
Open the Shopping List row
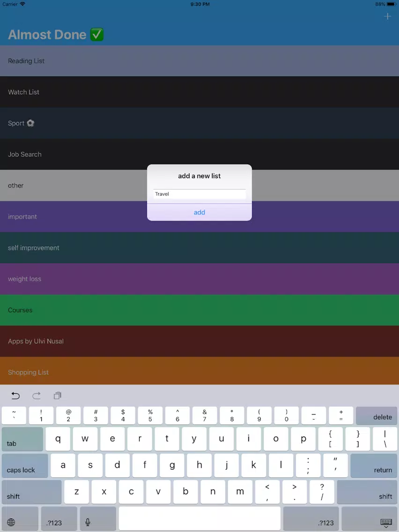(x=199, y=371)
